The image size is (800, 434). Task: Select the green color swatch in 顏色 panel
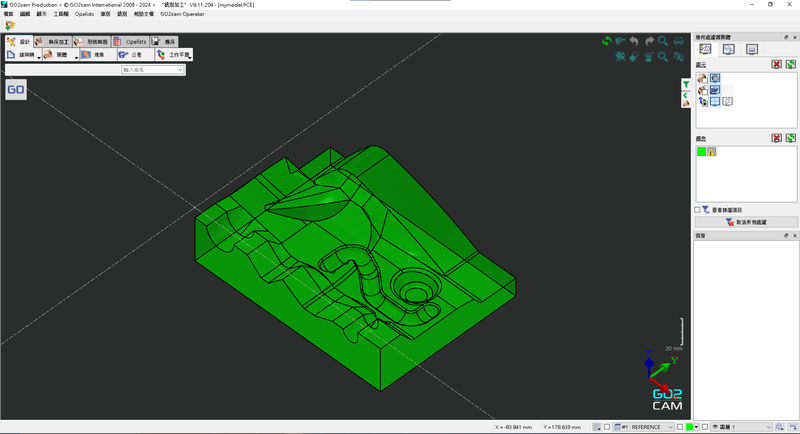point(702,152)
